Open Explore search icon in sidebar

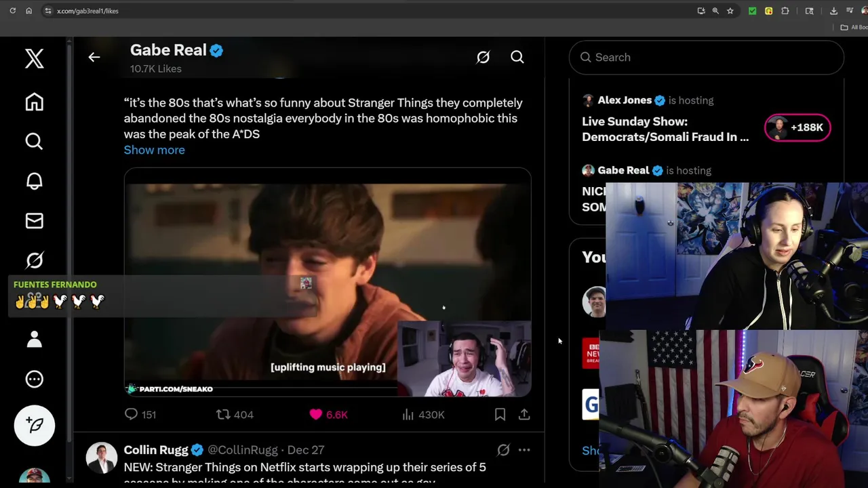coord(35,141)
